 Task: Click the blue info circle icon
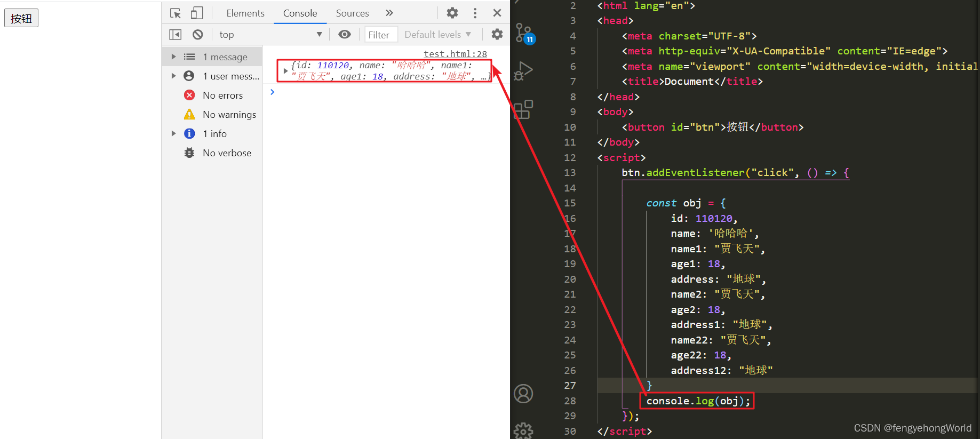click(x=189, y=133)
